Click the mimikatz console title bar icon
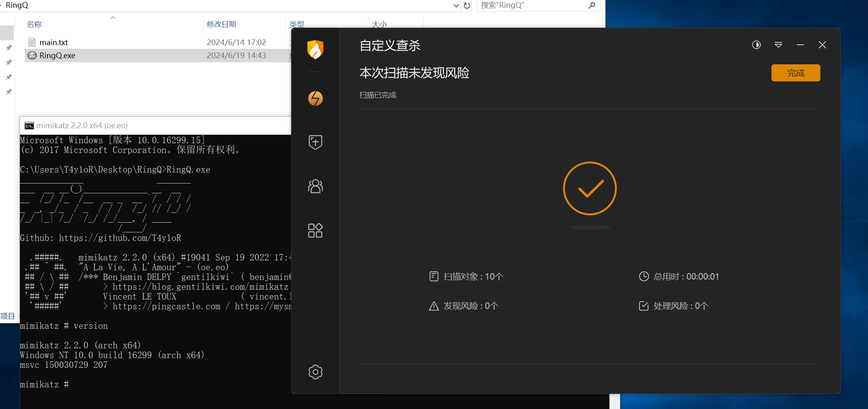Viewport: 868px width, 409px height. (x=29, y=126)
